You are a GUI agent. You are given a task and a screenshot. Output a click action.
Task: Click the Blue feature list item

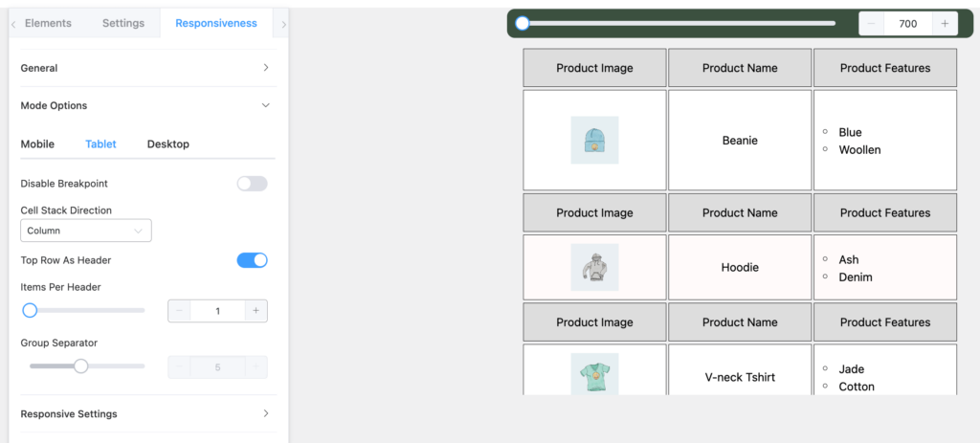click(x=850, y=132)
